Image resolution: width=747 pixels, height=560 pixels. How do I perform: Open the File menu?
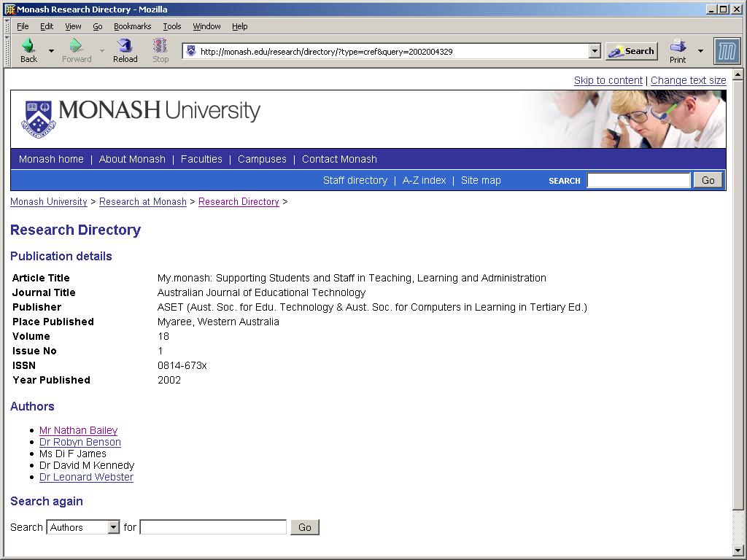[23, 26]
